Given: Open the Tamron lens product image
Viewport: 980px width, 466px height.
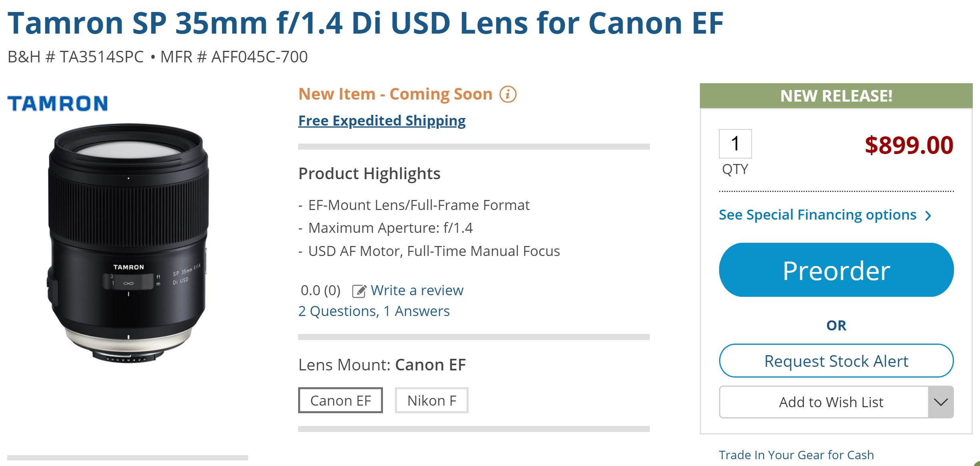Looking at the screenshot, I should tap(128, 244).
